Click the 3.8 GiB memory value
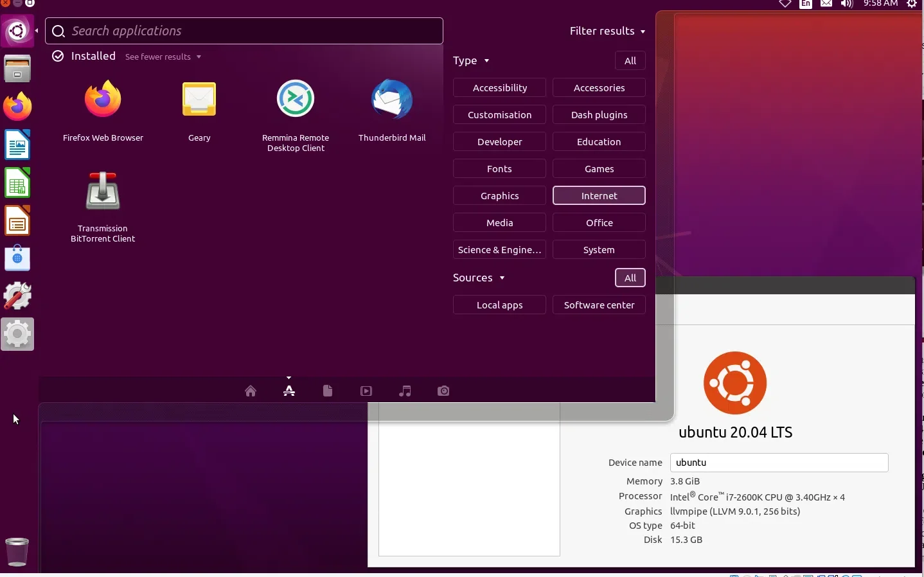 [x=685, y=481]
